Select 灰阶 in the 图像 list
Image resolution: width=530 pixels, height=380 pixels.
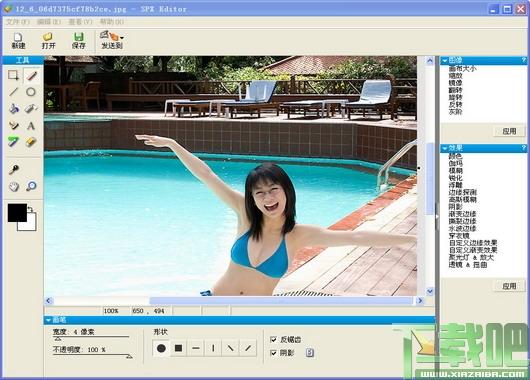click(455, 112)
